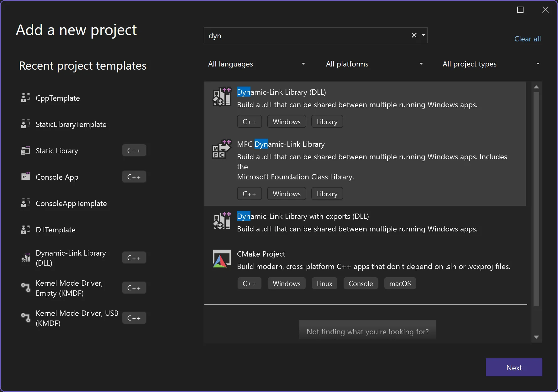558x392 pixels.
Task: Click the Windows tag under CMake Project
Action: point(287,283)
